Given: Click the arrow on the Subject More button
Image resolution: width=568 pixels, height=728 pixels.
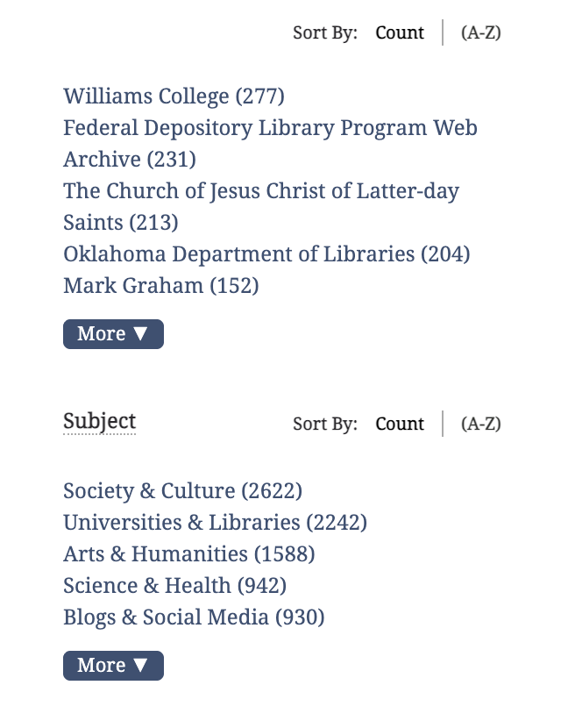Looking at the screenshot, I should (140, 665).
